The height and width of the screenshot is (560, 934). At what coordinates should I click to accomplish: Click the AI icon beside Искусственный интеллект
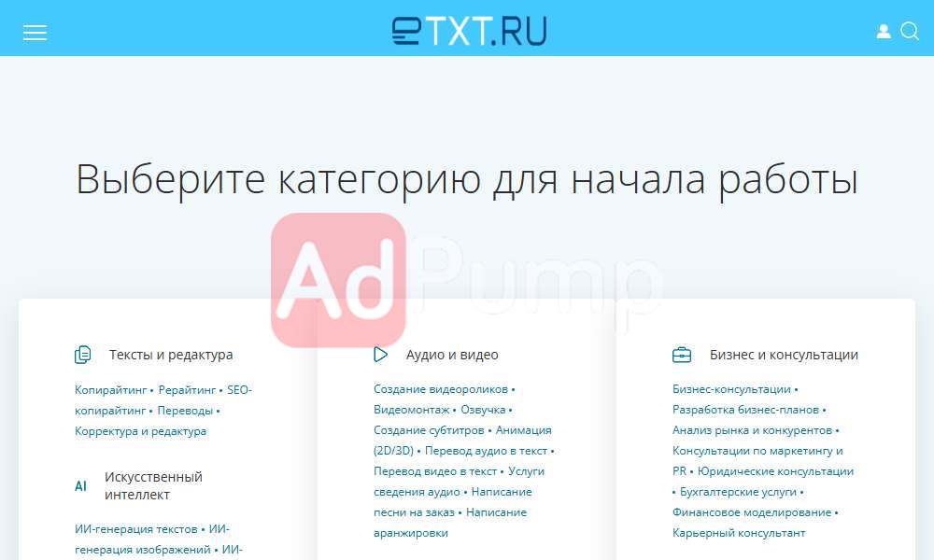pyautogui.click(x=80, y=486)
